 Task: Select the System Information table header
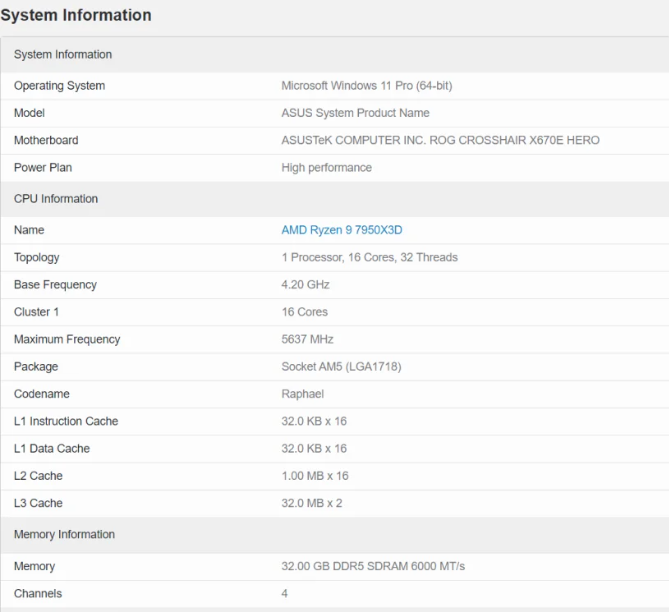coord(63,54)
